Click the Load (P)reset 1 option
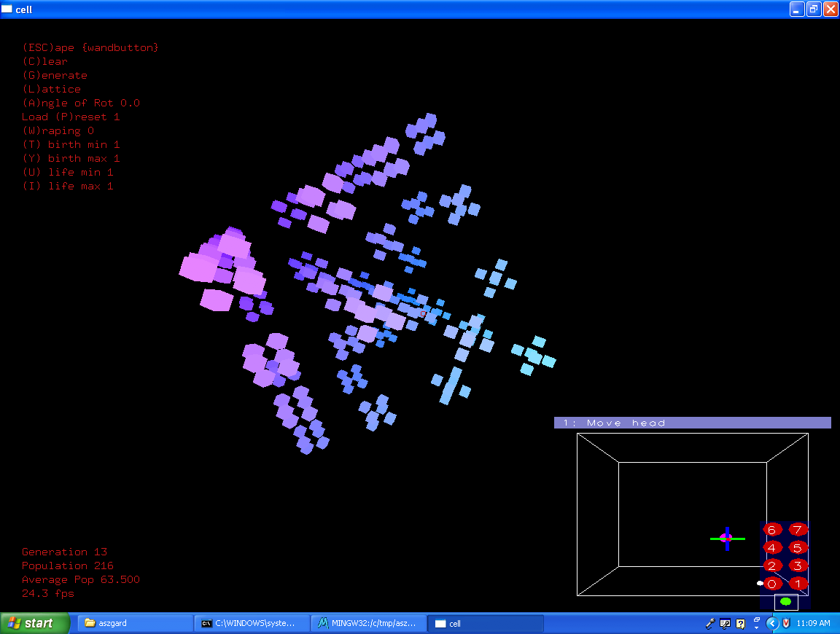The width and height of the screenshot is (840, 634). 71,117
